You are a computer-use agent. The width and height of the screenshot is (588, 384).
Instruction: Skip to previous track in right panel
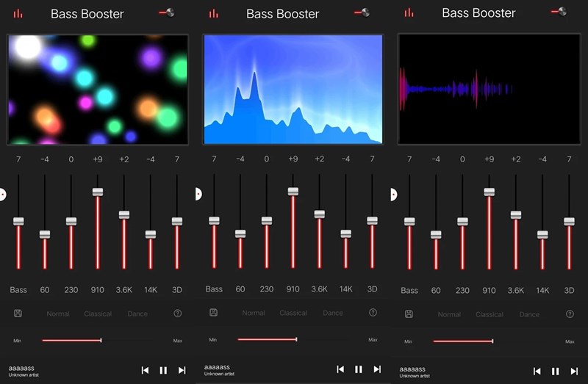[x=537, y=371]
